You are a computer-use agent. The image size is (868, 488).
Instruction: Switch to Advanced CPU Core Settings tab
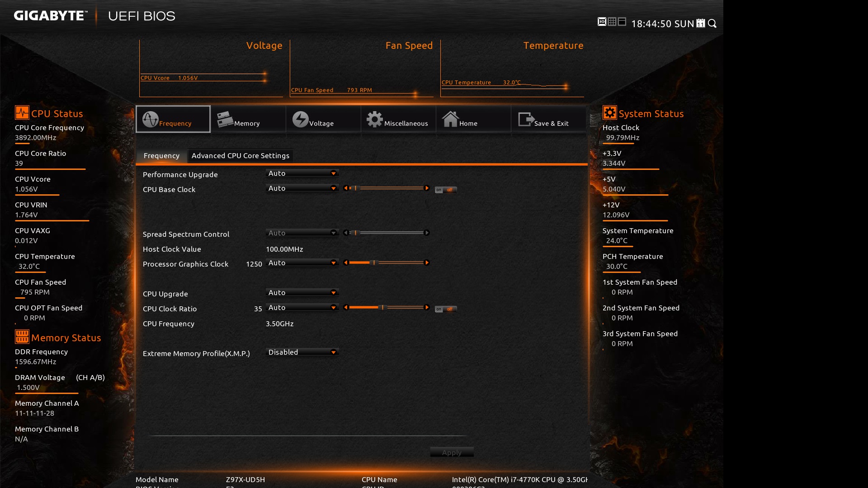240,156
